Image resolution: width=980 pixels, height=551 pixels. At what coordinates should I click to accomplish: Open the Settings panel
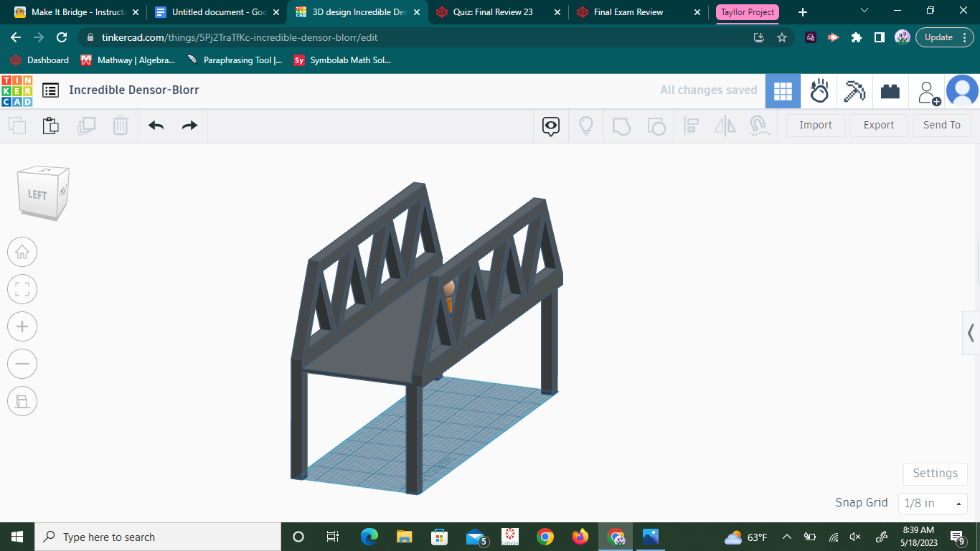pyautogui.click(x=935, y=474)
